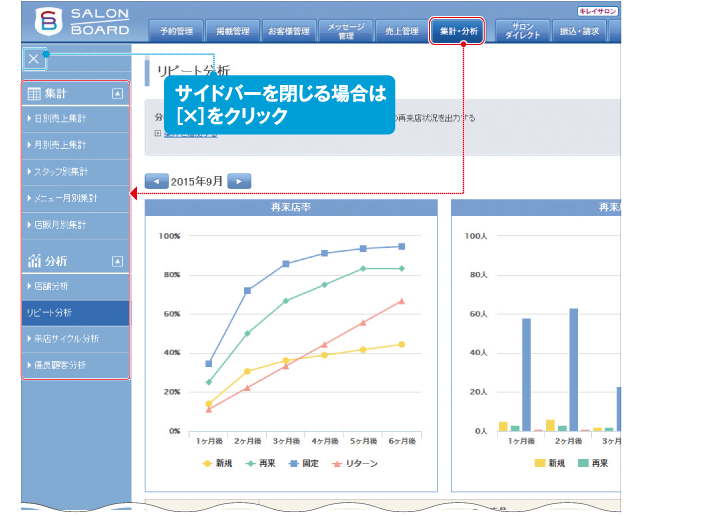The height and width of the screenshot is (516, 710).
Task: Expand the plus-sign details link under description
Action: [x=158, y=132]
